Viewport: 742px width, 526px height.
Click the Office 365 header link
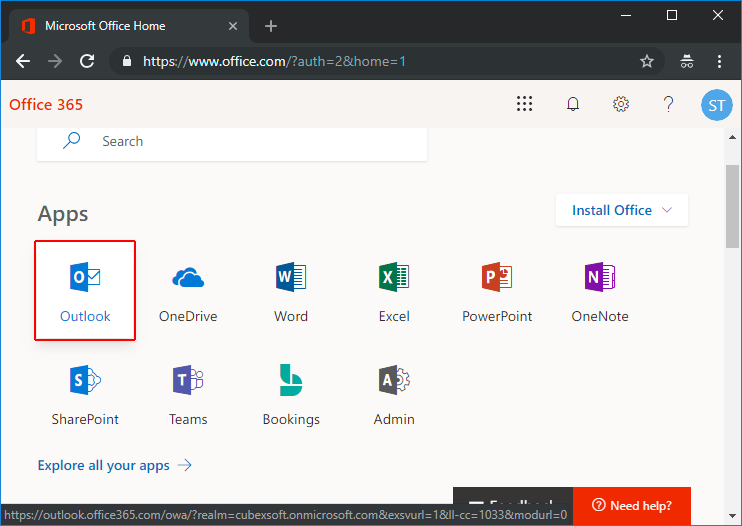(46, 105)
